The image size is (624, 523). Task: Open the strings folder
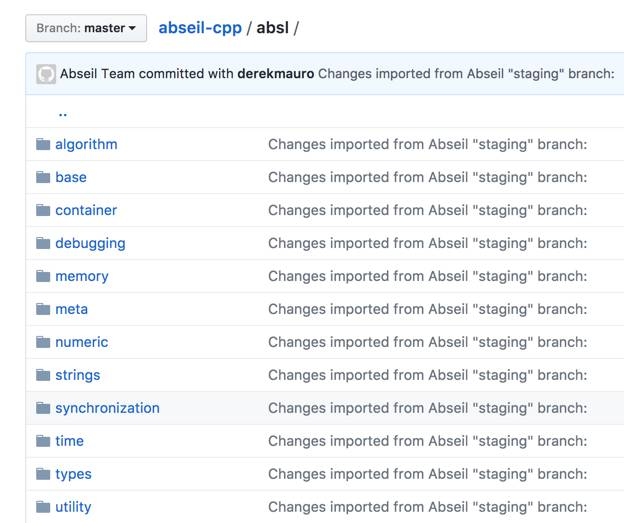[x=77, y=375]
